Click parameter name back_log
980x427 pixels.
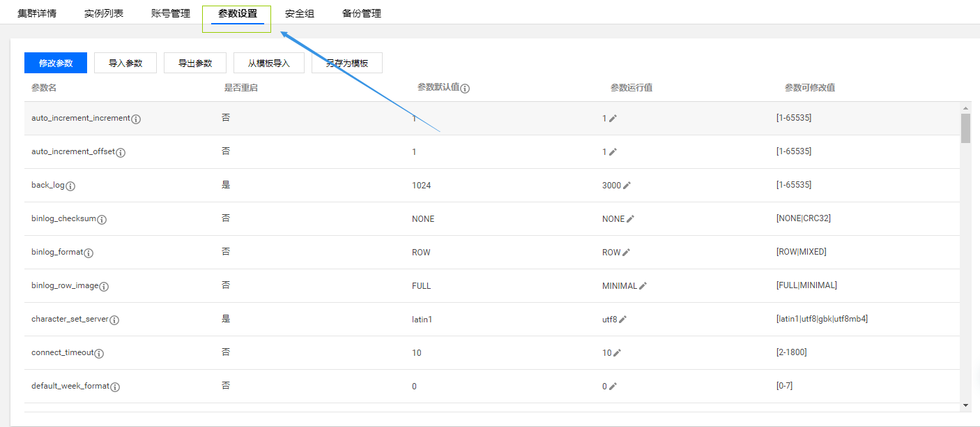pos(48,186)
